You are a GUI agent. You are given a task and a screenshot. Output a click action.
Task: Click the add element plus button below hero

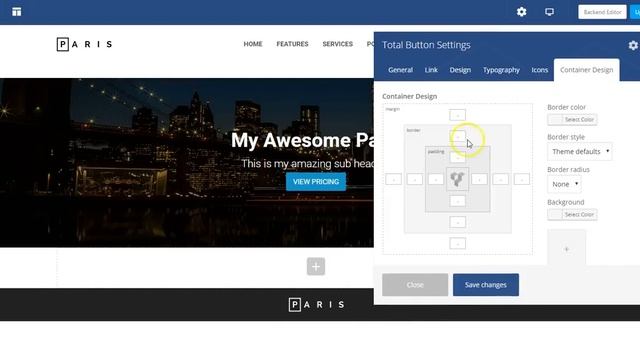pyautogui.click(x=316, y=267)
